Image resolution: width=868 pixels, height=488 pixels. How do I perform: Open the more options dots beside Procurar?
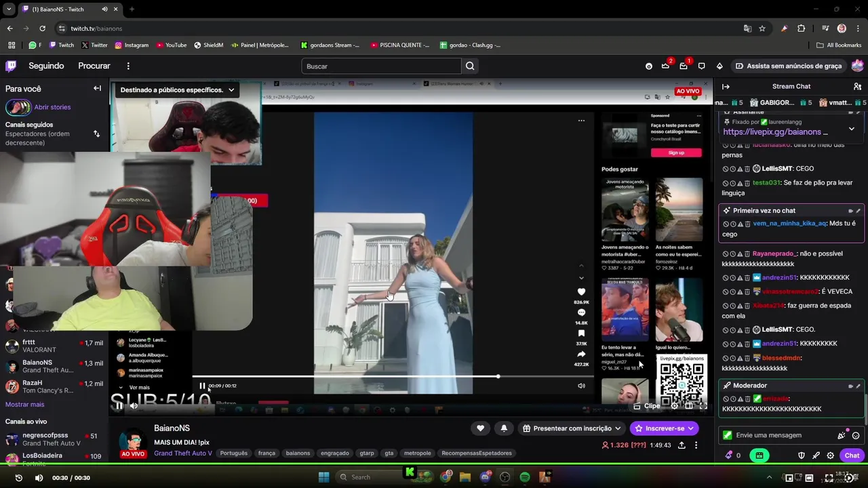128,66
